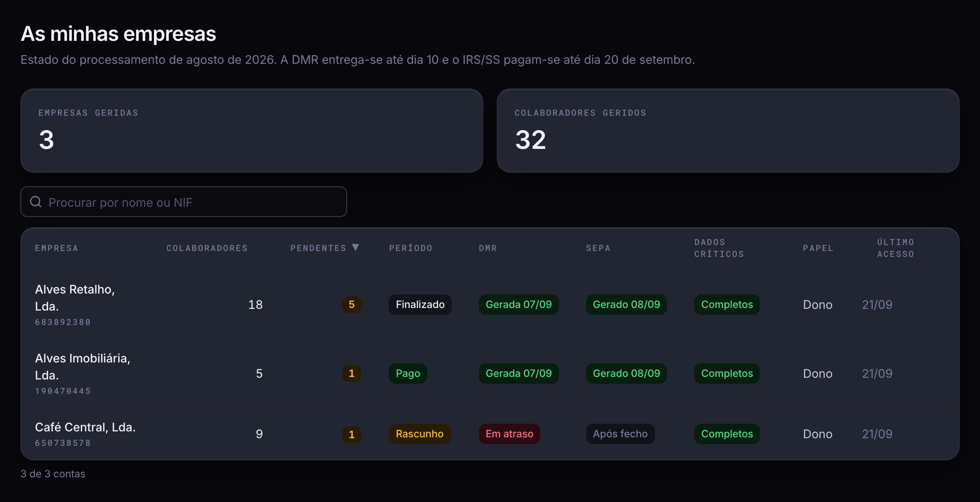Click the pending badge showing 5
Viewport: 980px width, 502px height.
352,305
